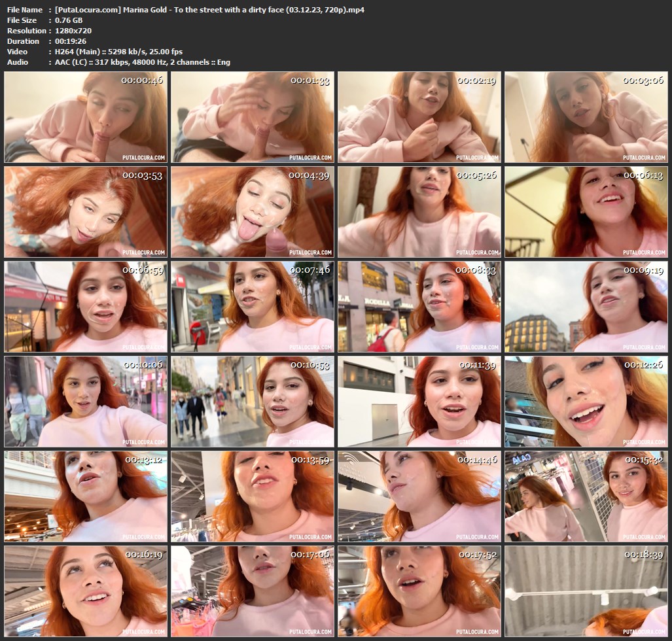Click the thumbnail timestamped 00:11:39
The height and width of the screenshot is (641, 672).
(419, 402)
